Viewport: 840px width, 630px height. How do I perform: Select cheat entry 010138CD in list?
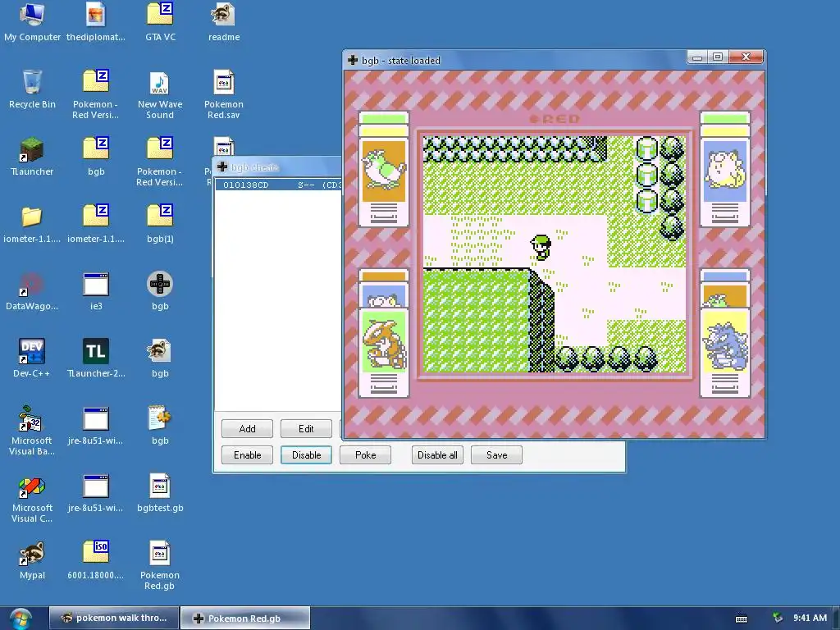(x=279, y=185)
